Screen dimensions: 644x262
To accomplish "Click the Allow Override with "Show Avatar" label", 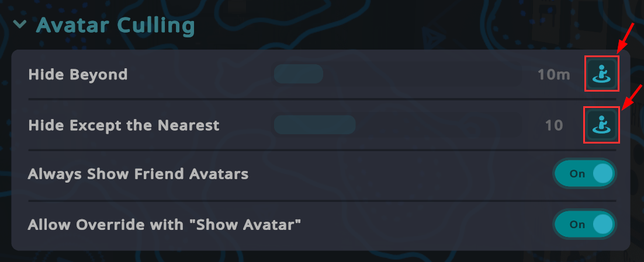I will tap(164, 224).
